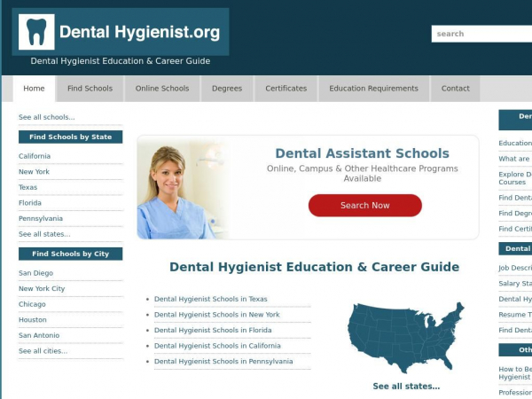Image resolution: width=532 pixels, height=399 pixels.
Task: Open Pennsylvania schools link in sidebar
Action: click(41, 218)
